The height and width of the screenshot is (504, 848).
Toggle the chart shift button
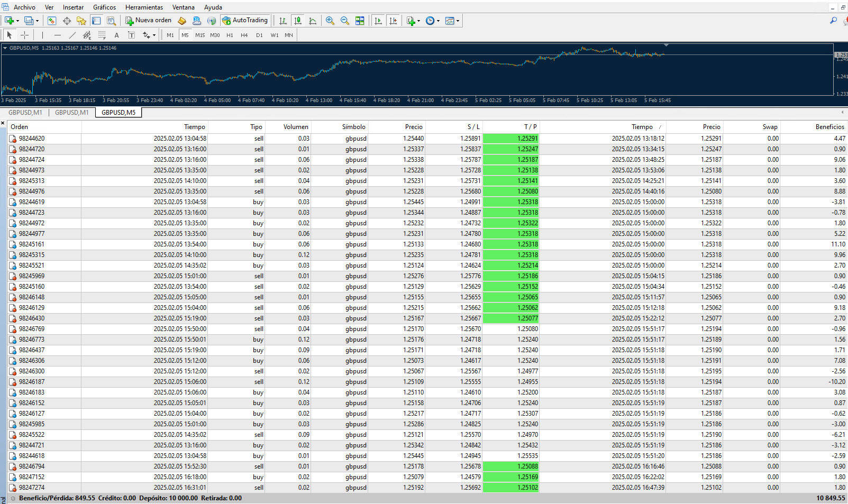point(393,21)
